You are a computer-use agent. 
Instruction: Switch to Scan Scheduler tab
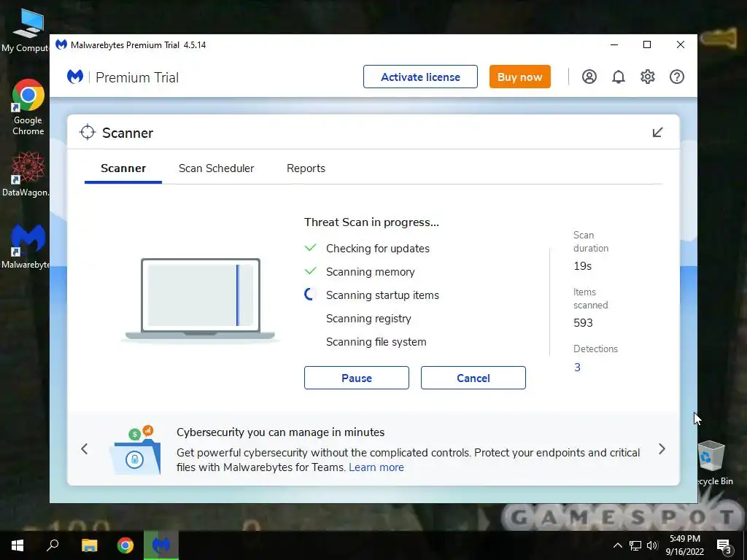[x=216, y=168]
